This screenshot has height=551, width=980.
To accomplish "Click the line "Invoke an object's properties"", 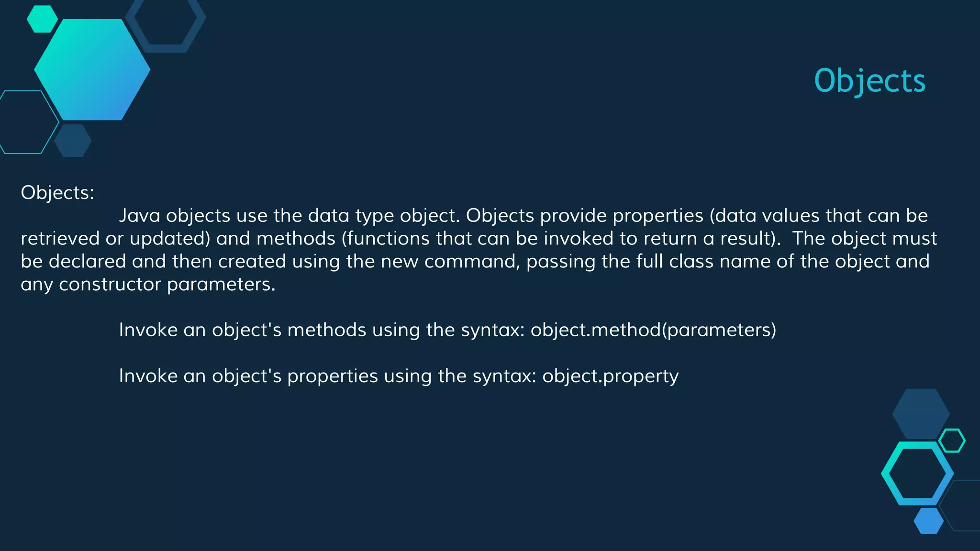I will 399,376.
